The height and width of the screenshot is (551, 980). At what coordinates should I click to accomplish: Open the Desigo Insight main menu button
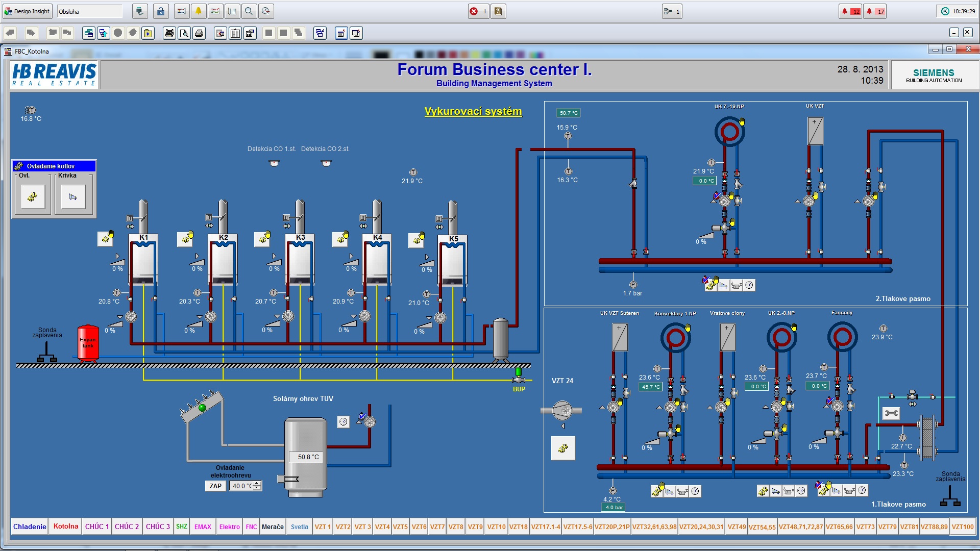coord(28,11)
